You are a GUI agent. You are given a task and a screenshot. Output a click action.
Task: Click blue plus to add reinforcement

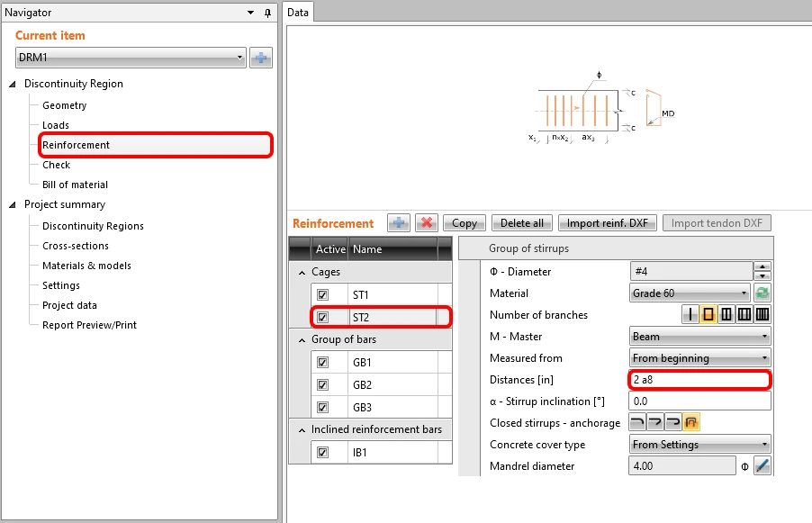coord(399,223)
